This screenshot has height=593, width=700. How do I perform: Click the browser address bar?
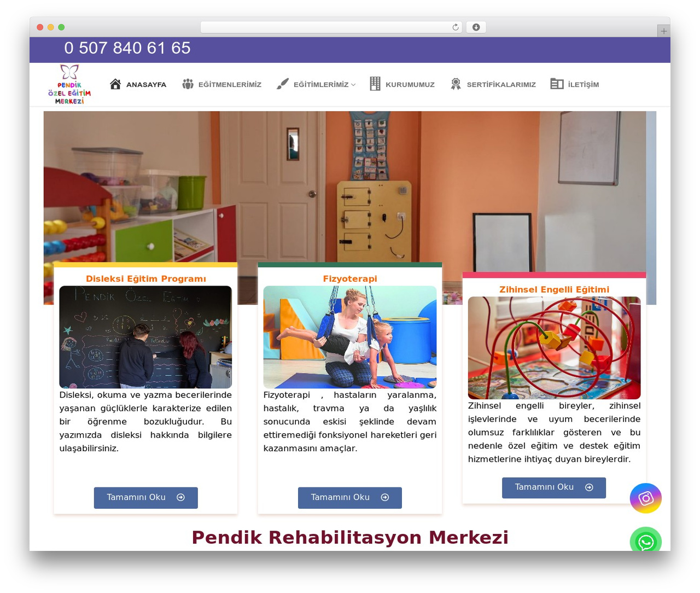331,27
